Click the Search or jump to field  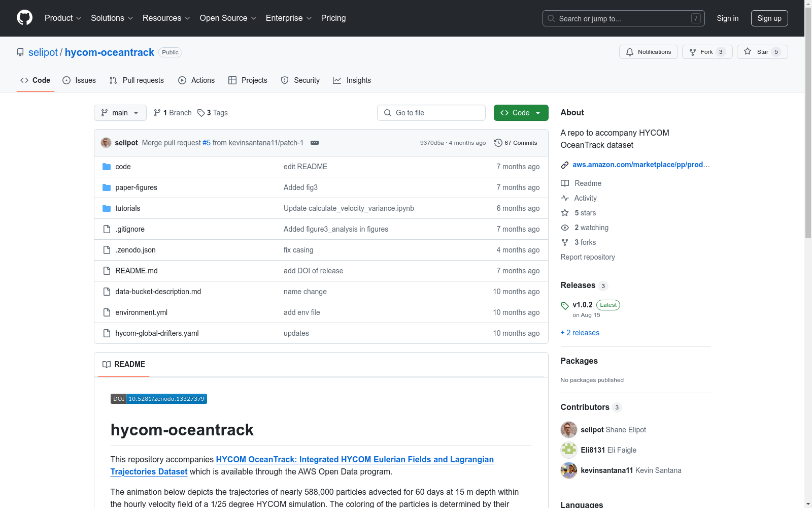coord(623,18)
